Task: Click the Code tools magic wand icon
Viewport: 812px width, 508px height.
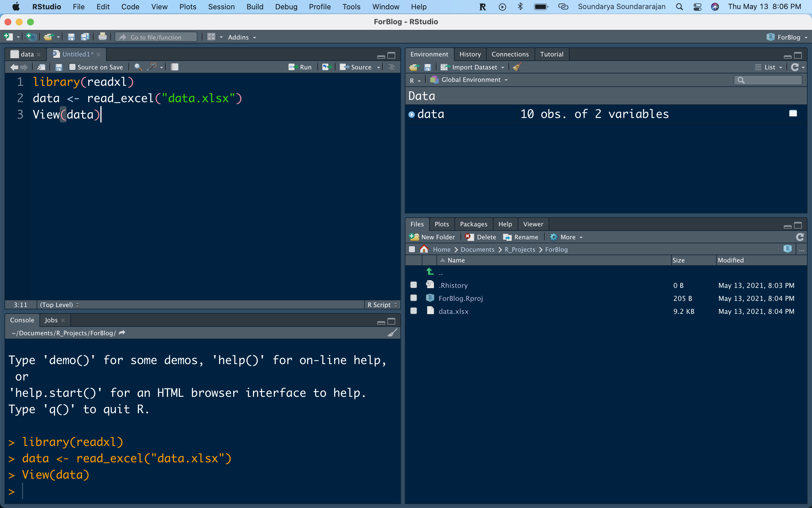Action: [152, 67]
